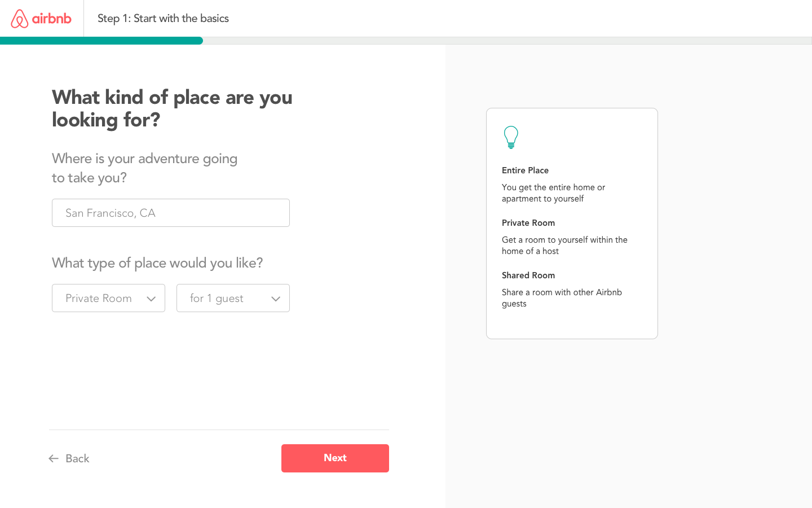The width and height of the screenshot is (812, 508).
Task: Click the 'Private Room' heading in tips card
Action: click(528, 223)
